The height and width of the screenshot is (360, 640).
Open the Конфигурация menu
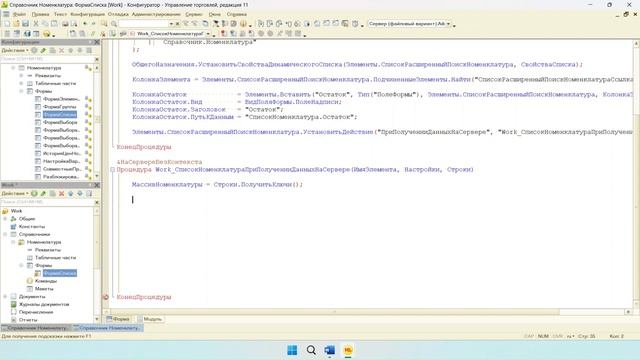[87, 14]
